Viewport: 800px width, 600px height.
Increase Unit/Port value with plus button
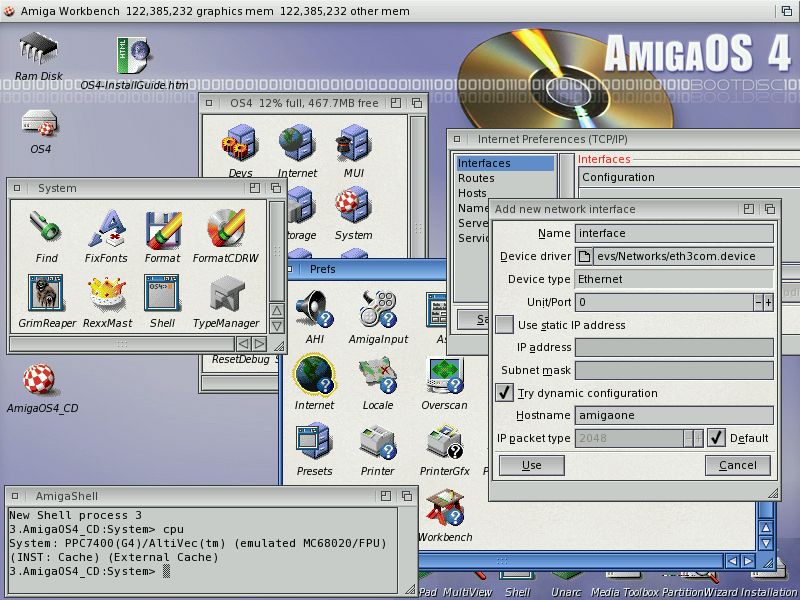(768, 302)
